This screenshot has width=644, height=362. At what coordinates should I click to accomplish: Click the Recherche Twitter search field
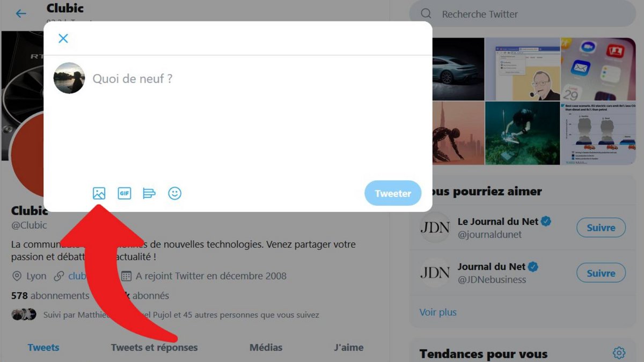522,14
